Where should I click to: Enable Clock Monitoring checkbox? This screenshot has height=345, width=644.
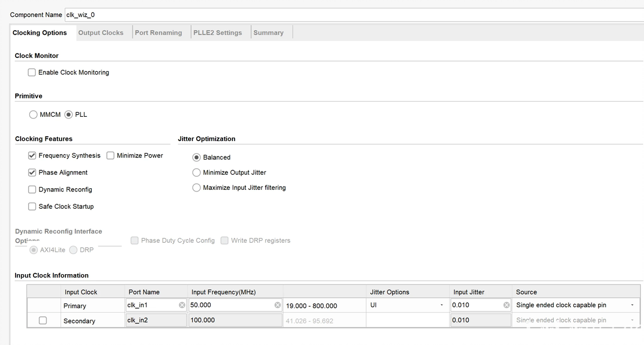(32, 72)
